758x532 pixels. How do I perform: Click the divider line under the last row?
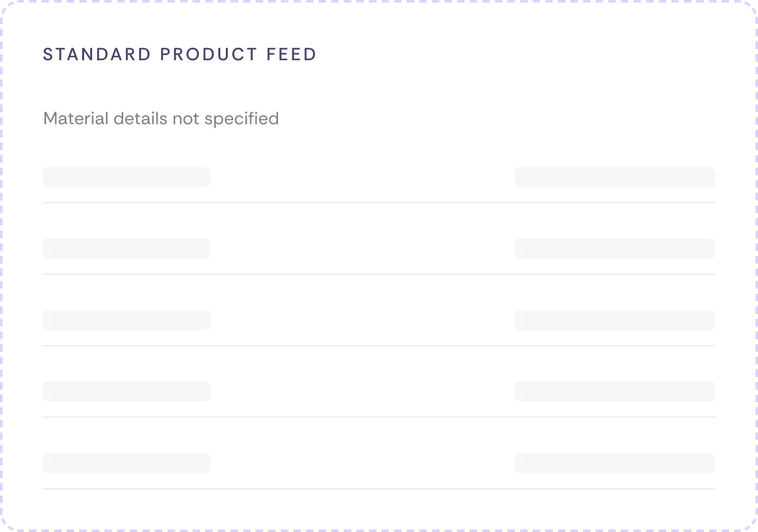(379, 489)
